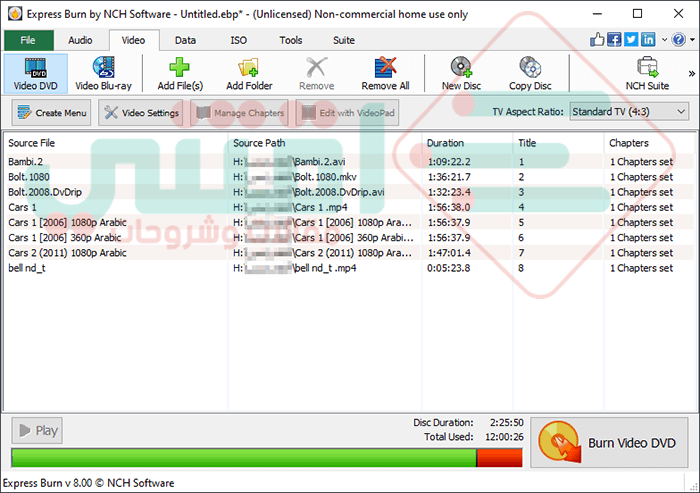
Task: Click the Express Burn title bar icon
Action: 15,14
